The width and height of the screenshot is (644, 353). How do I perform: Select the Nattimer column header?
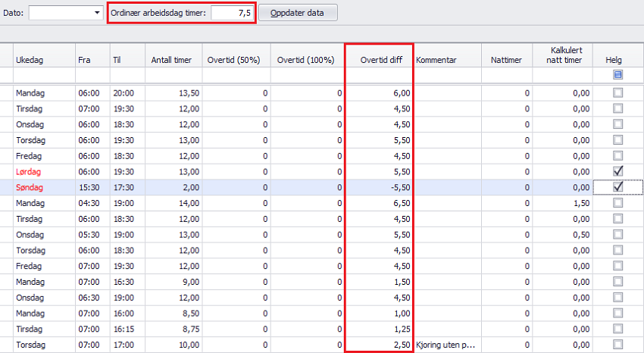pyautogui.click(x=506, y=60)
